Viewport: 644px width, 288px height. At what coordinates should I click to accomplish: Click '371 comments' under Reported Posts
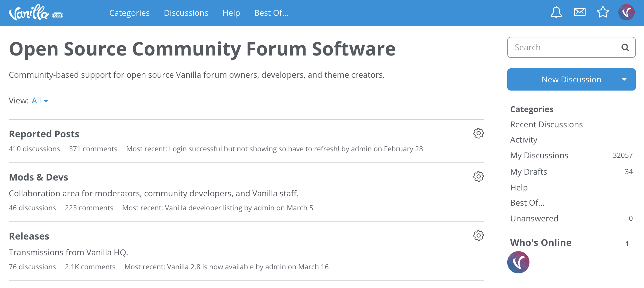pos(93,149)
